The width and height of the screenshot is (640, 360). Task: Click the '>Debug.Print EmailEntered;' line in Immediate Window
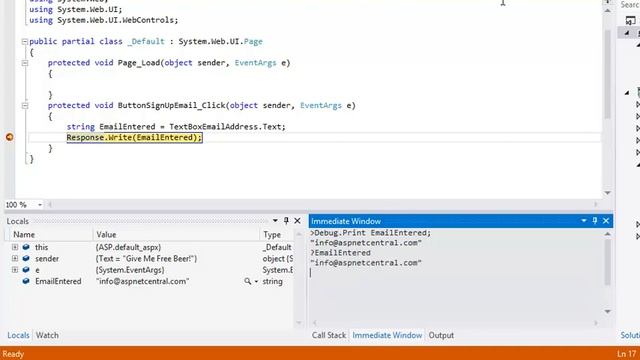point(371,233)
